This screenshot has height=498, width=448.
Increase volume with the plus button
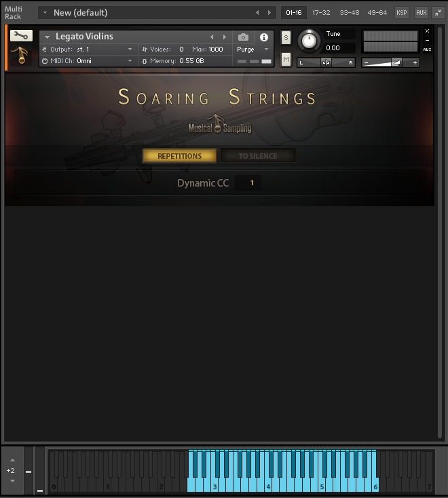415,63
